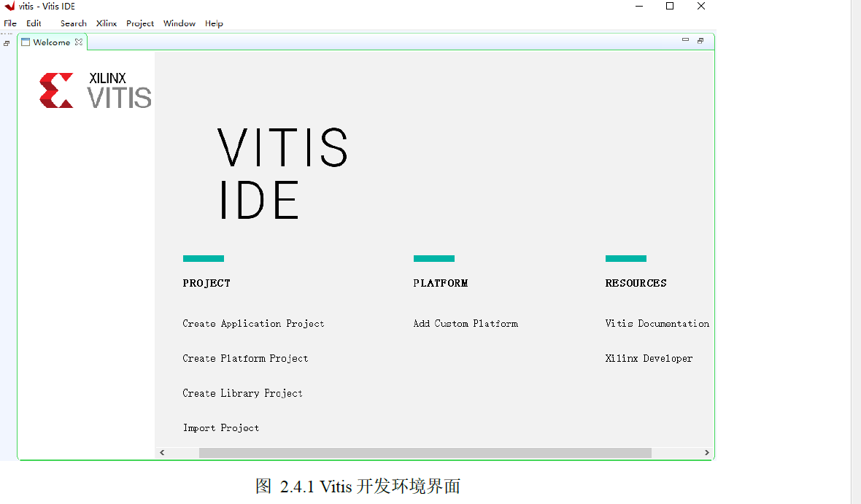Click the large VITIS IDE title
Image resolution: width=861 pixels, height=504 pixels.
tap(283, 174)
